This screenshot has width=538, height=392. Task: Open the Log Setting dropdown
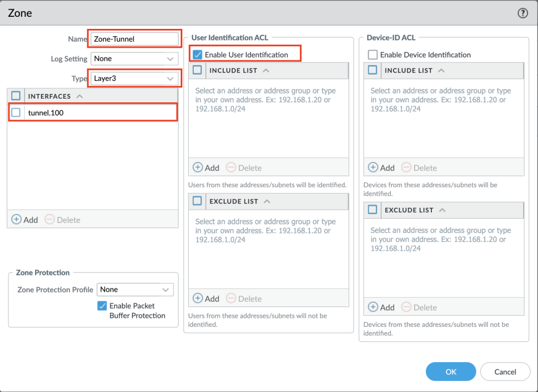tap(134, 59)
